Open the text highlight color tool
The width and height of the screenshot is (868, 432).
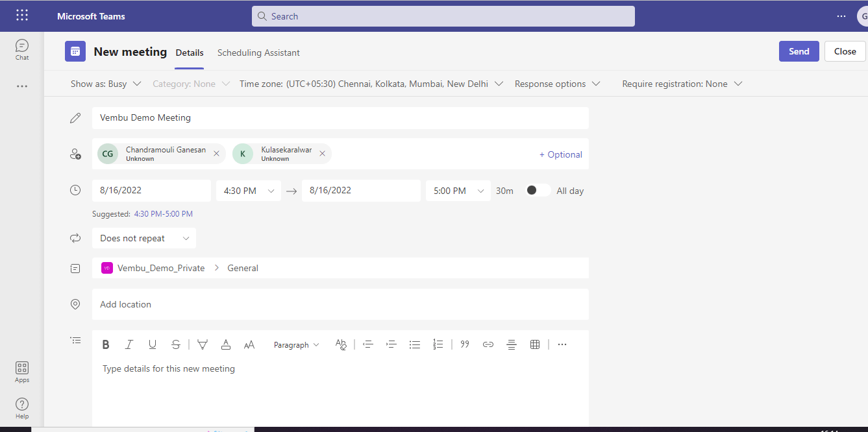(203, 344)
